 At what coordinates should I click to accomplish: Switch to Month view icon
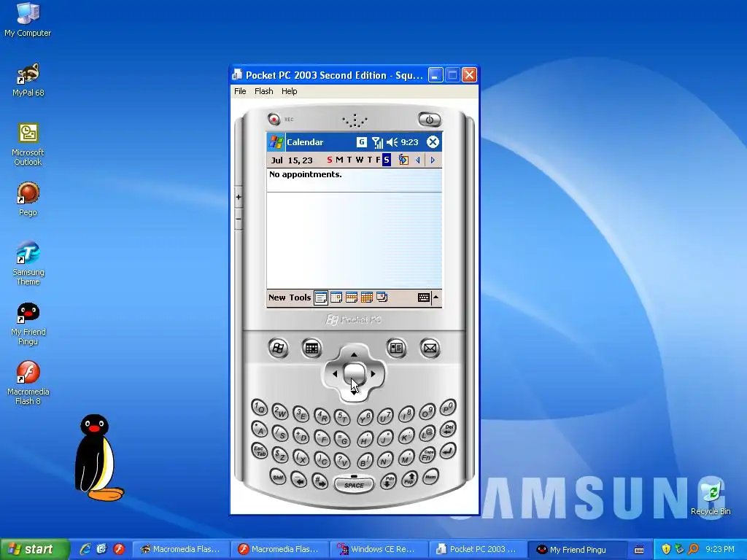coord(367,297)
